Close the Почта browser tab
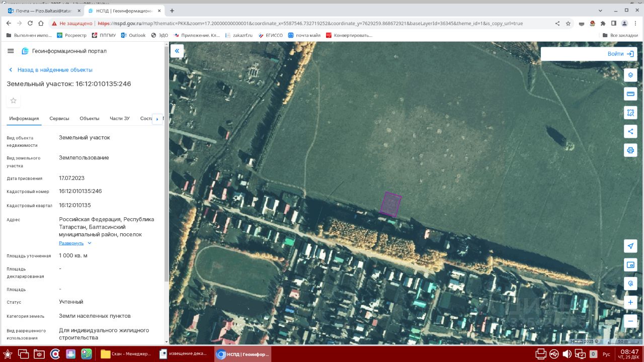Image resolution: width=644 pixels, height=362 pixels. 79,11
